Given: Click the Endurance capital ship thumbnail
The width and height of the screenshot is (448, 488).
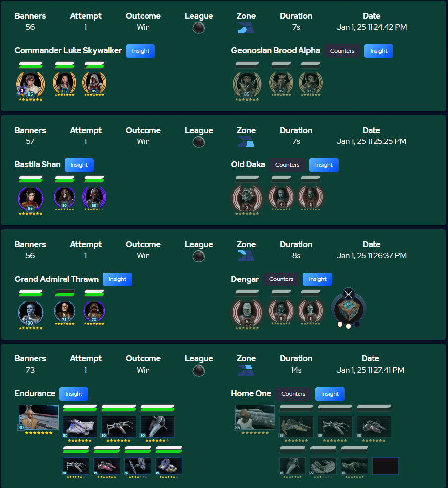Looking at the screenshot, I should click(x=39, y=418).
